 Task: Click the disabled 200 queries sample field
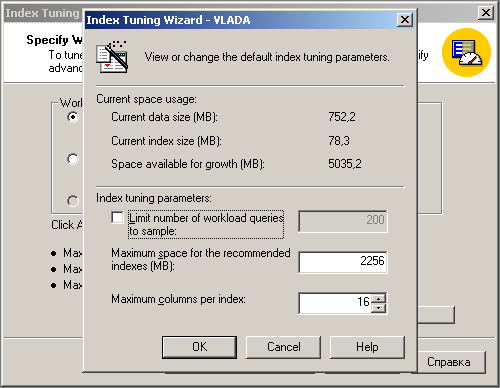point(343,221)
